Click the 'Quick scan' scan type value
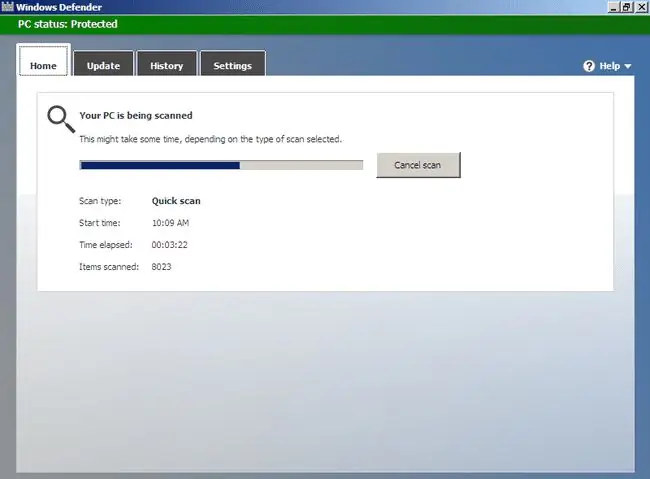650x479 pixels. [176, 201]
